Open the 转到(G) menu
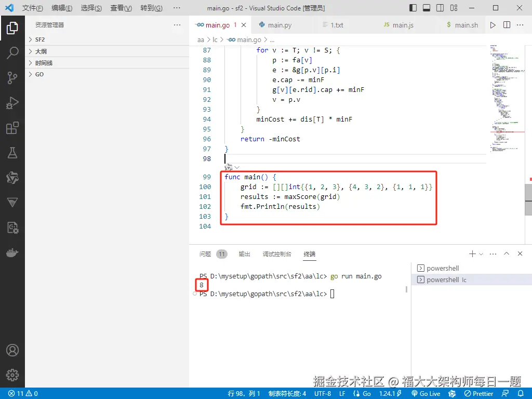This screenshot has width=532, height=399. pos(151,8)
